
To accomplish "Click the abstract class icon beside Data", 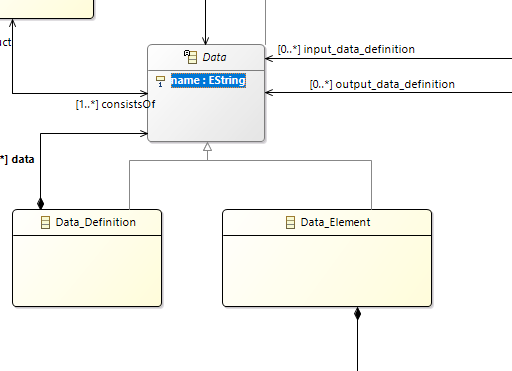I will [x=191, y=57].
